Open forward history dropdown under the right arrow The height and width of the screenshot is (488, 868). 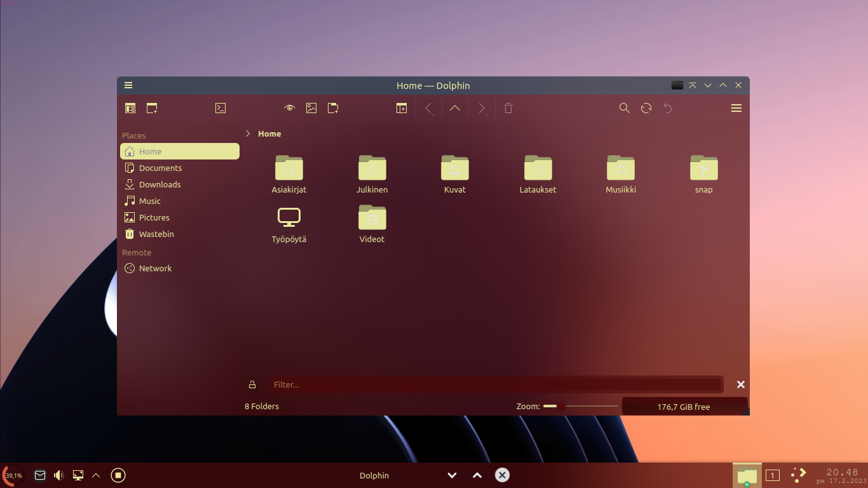[x=487, y=116]
